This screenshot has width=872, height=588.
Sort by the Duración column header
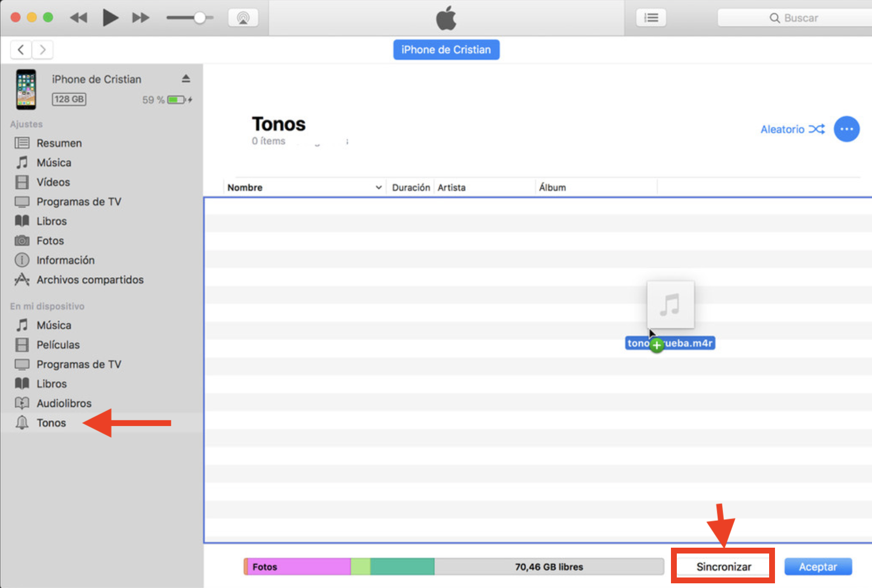tap(411, 188)
